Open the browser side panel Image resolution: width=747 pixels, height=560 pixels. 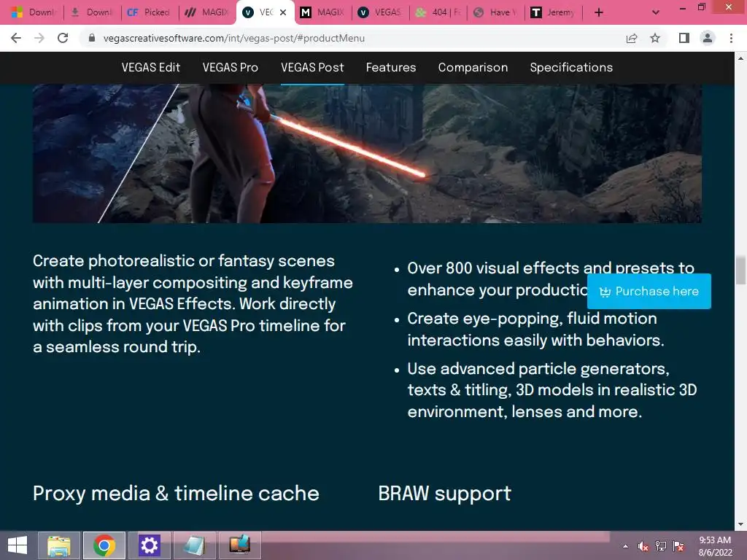684,38
